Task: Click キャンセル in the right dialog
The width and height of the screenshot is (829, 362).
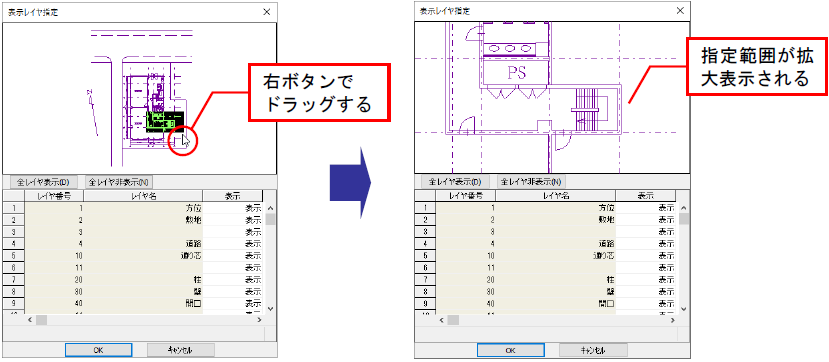Action: click(x=593, y=350)
